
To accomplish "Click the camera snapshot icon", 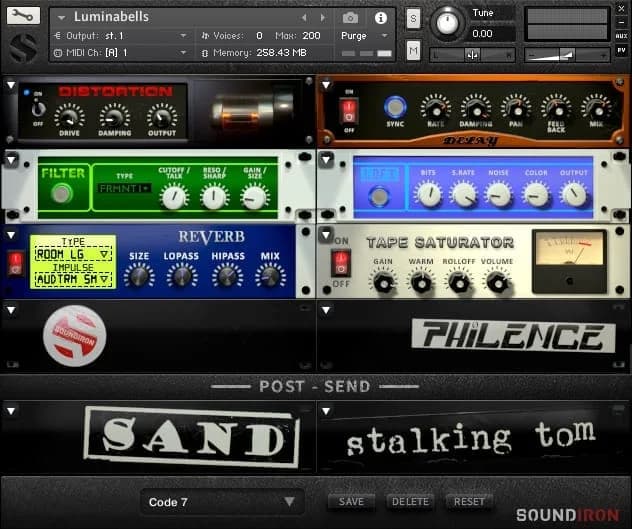I will click(x=350, y=18).
